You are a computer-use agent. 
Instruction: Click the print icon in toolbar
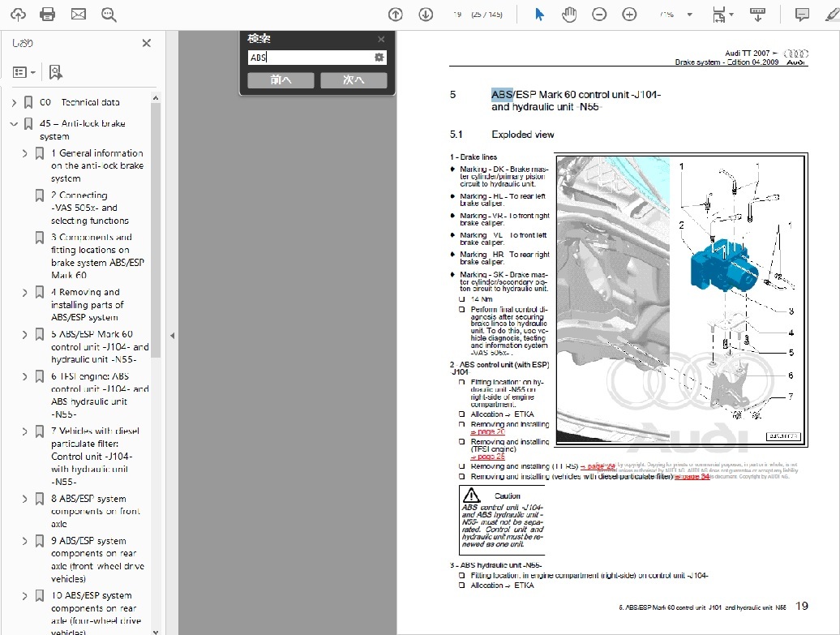pyautogui.click(x=48, y=15)
